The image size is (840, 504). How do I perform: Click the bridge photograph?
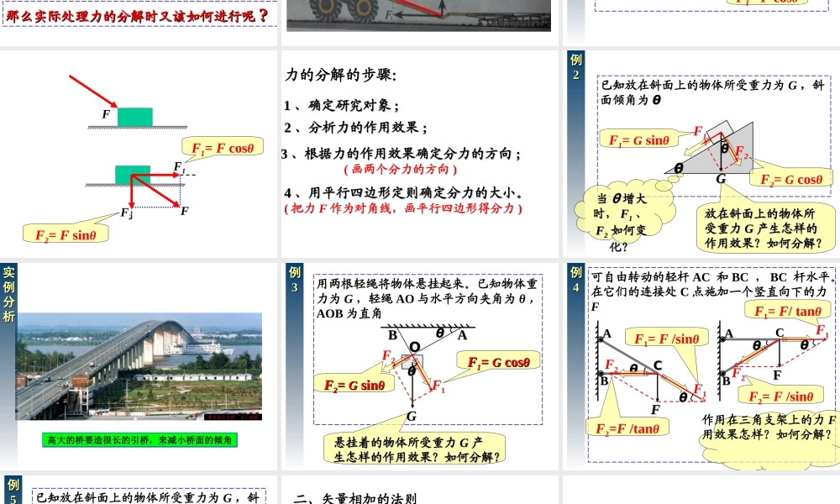139,366
